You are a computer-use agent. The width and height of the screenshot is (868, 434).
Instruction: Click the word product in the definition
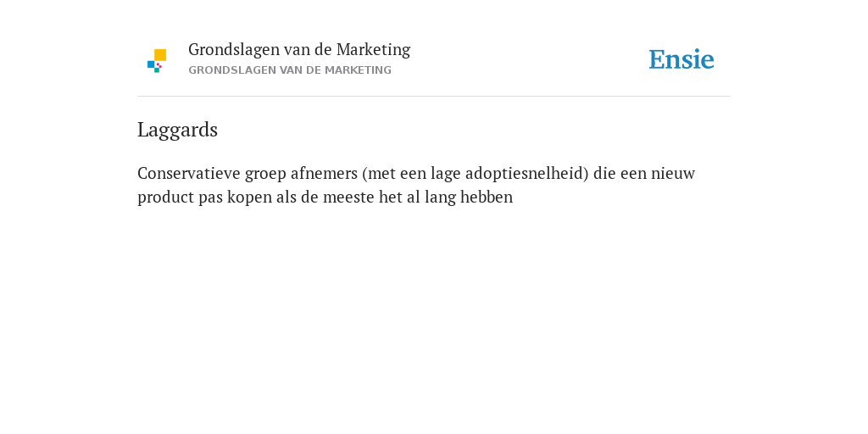(x=165, y=197)
